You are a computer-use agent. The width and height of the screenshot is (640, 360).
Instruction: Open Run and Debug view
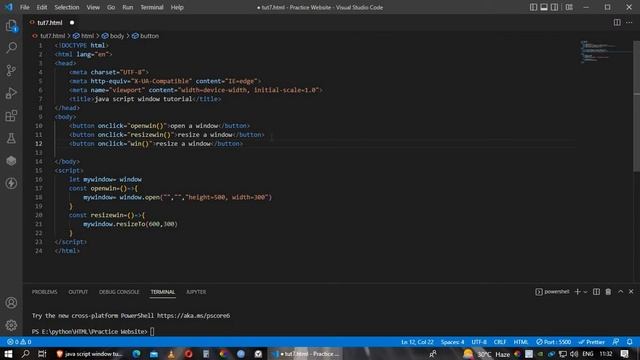[11, 93]
